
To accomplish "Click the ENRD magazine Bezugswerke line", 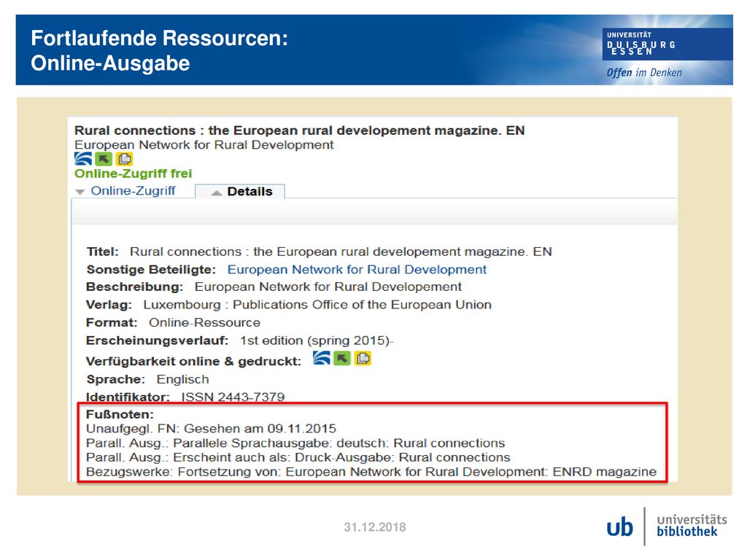I will point(371,472).
